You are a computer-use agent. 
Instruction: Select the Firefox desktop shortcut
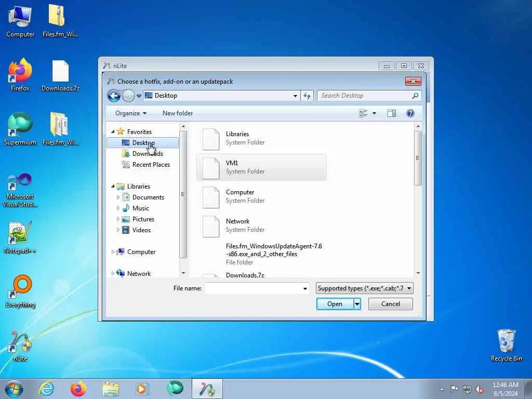(x=20, y=75)
